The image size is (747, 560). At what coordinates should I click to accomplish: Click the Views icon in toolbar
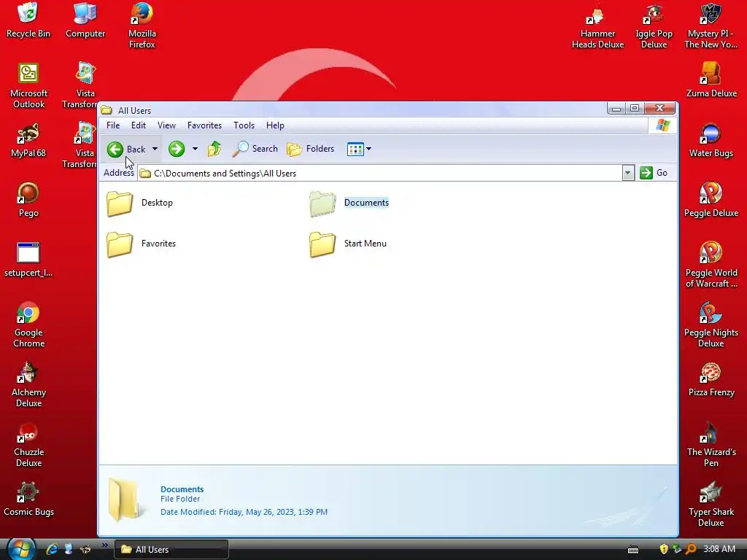coord(355,149)
